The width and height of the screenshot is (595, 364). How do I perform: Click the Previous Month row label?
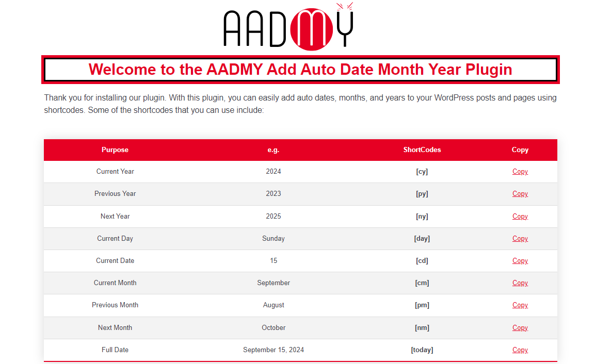coord(115,305)
